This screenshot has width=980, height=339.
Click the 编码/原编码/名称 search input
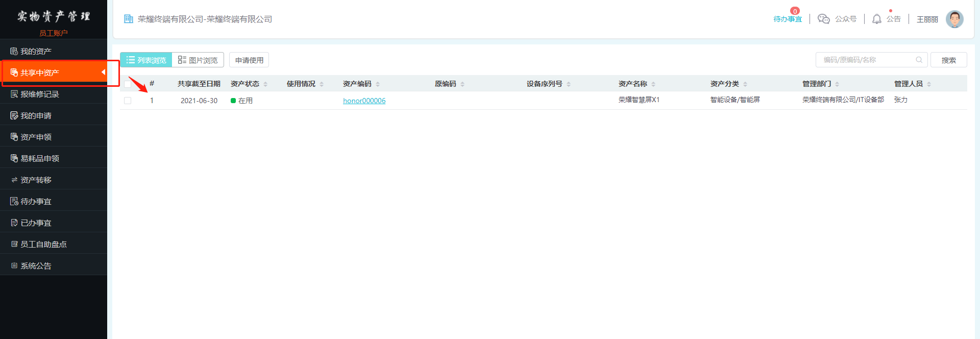867,60
